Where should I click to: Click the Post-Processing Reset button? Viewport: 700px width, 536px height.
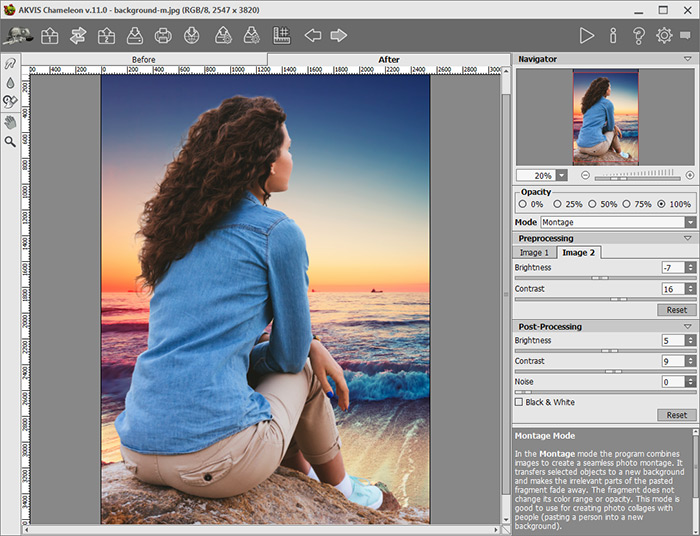677,415
